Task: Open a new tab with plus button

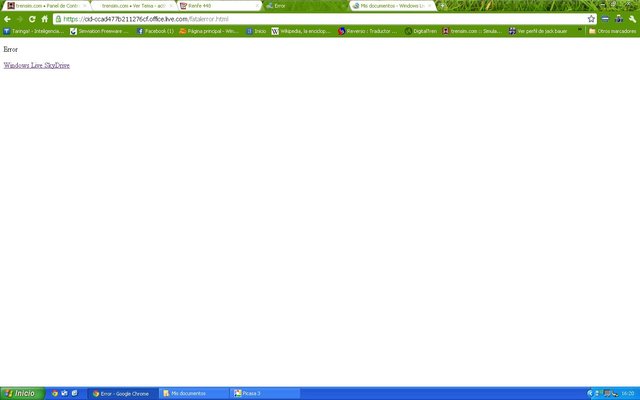Action: click(x=442, y=6)
